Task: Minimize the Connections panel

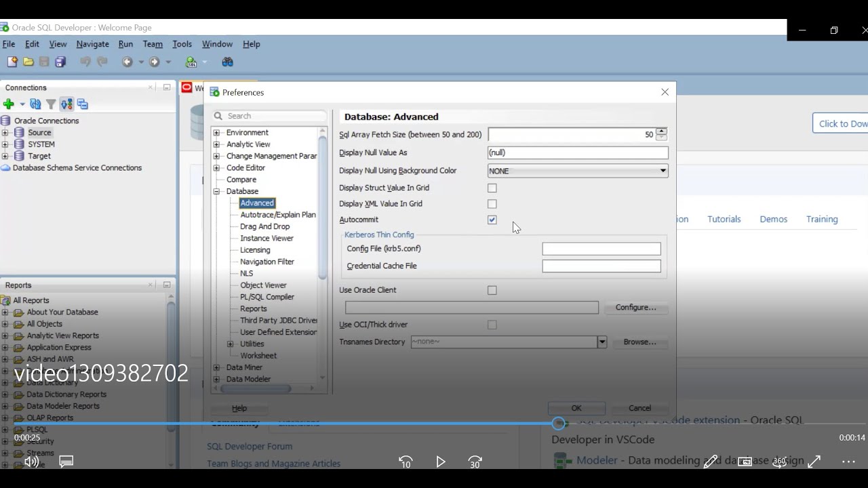Action: (167, 87)
